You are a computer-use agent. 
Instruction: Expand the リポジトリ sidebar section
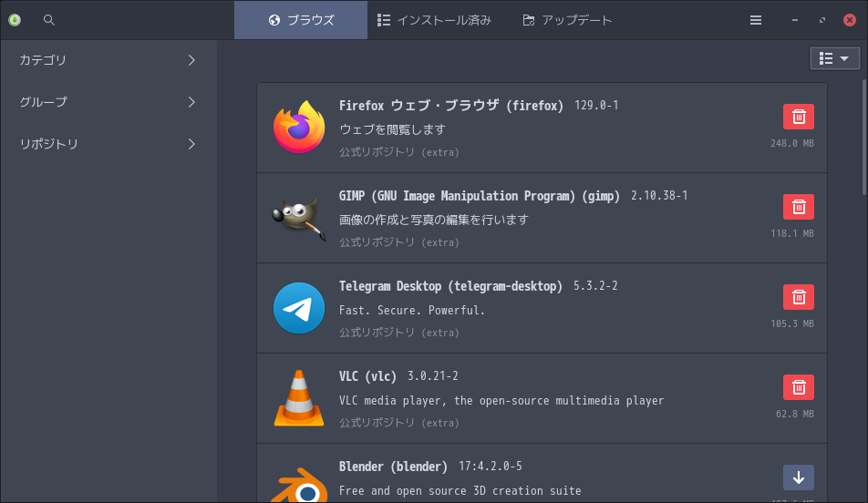coord(108,144)
